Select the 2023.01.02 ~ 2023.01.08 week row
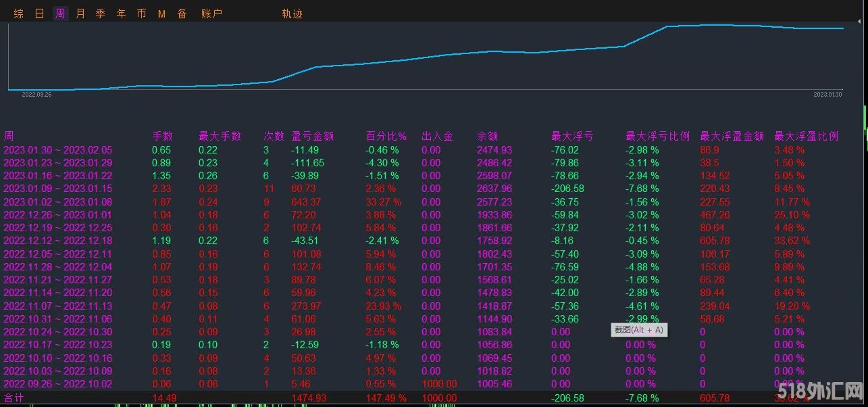Viewport: 868px width, 407px height. pos(57,201)
